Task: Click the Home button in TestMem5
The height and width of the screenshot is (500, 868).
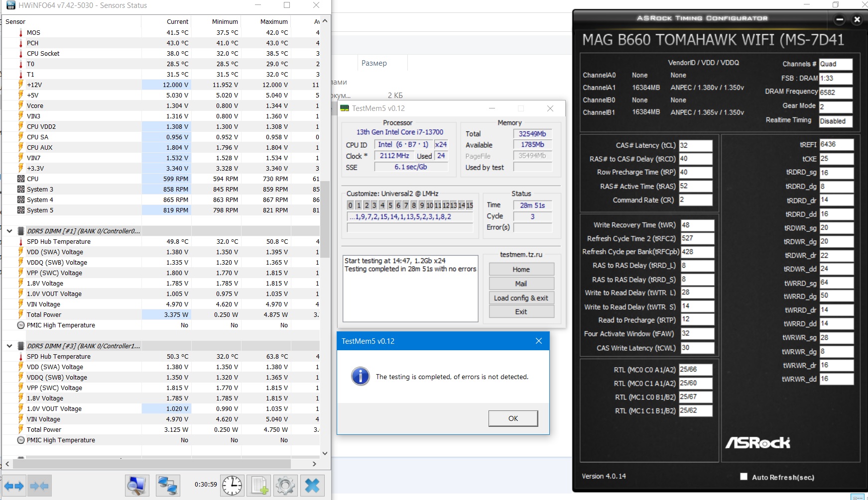Action: point(521,269)
